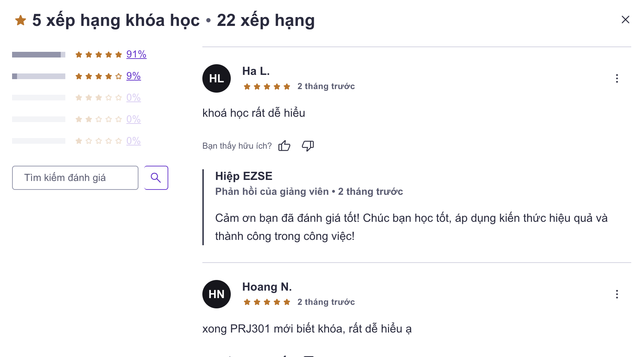Viewport: 644px width, 357px height.
Task: Click thumbs down on Ha L.'s review
Action: click(x=308, y=145)
